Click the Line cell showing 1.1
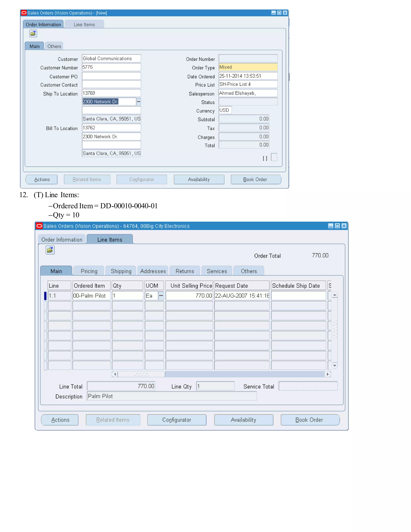 pos(59,296)
